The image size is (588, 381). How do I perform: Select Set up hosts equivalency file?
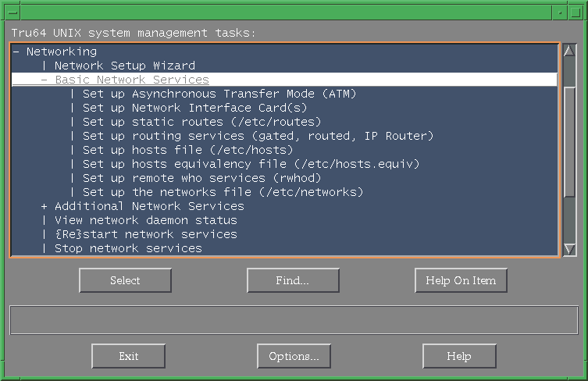click(x=251, y=164)
